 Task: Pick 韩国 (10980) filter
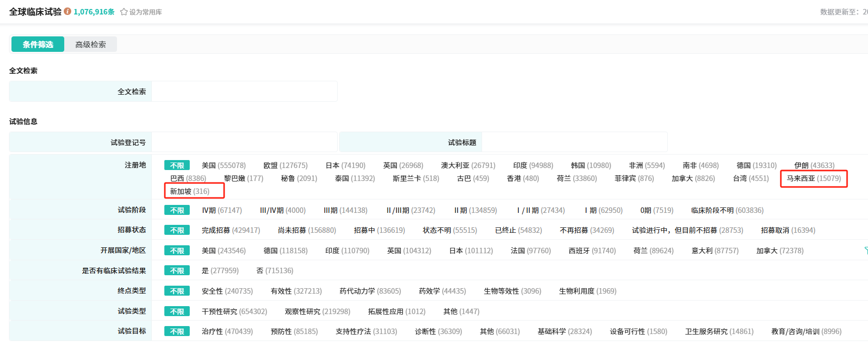click(591, 166)
